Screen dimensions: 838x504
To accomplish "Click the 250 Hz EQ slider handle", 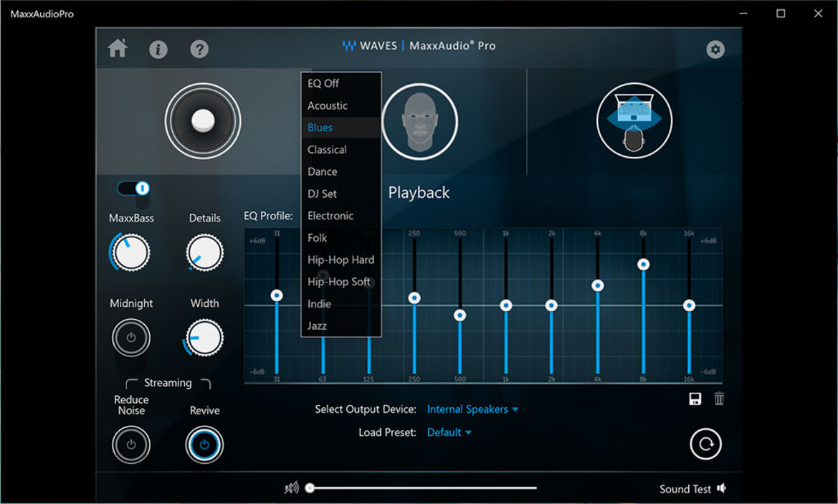I will pos(414,298).
